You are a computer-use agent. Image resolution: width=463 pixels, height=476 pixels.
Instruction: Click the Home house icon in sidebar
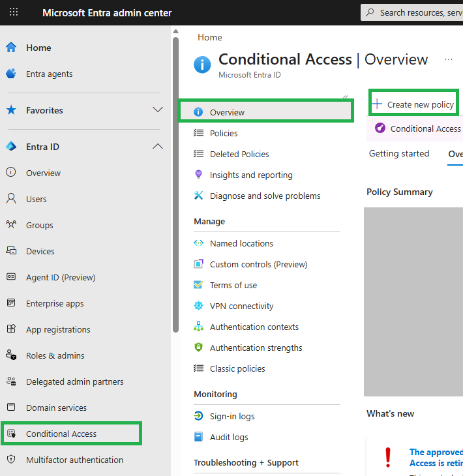coord(11,48)
